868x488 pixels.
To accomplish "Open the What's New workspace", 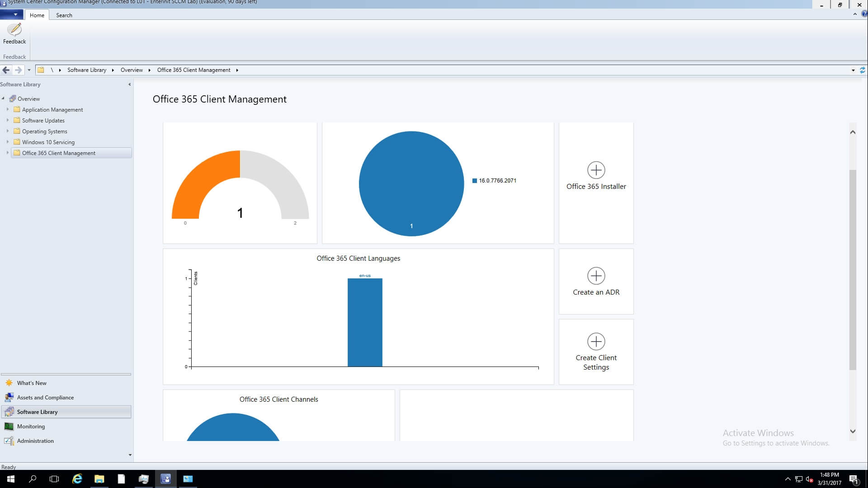I will (32, 383).
